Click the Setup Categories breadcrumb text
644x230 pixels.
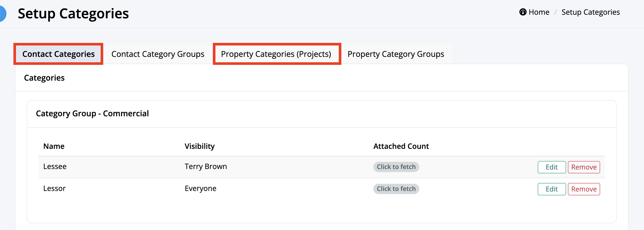(x=590, y=12)
